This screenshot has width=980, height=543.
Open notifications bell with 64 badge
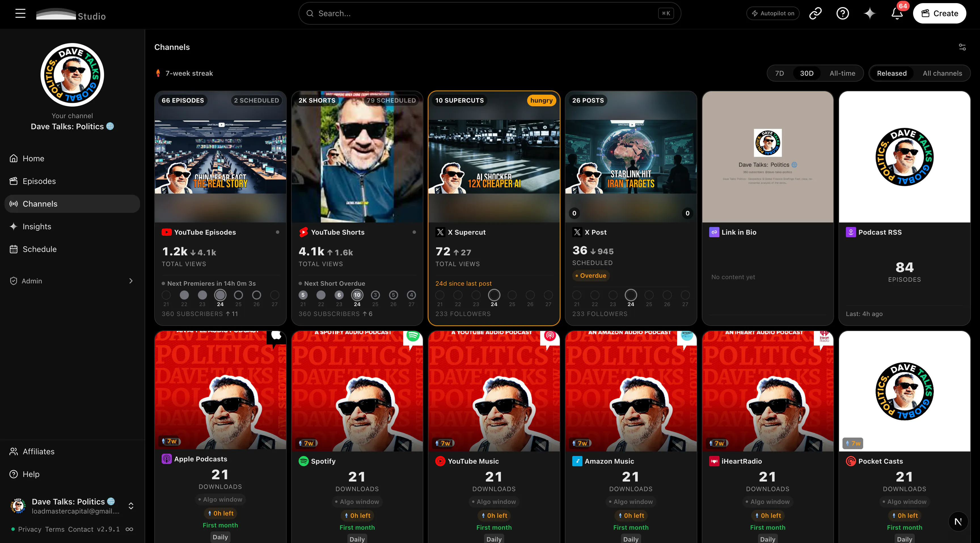tap(897, 13)
